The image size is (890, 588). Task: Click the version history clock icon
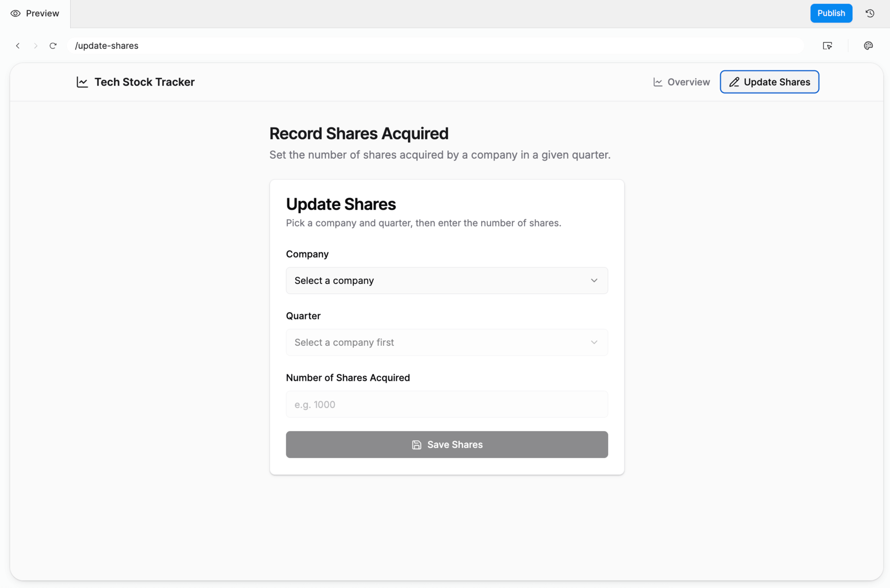click(870, 13)
